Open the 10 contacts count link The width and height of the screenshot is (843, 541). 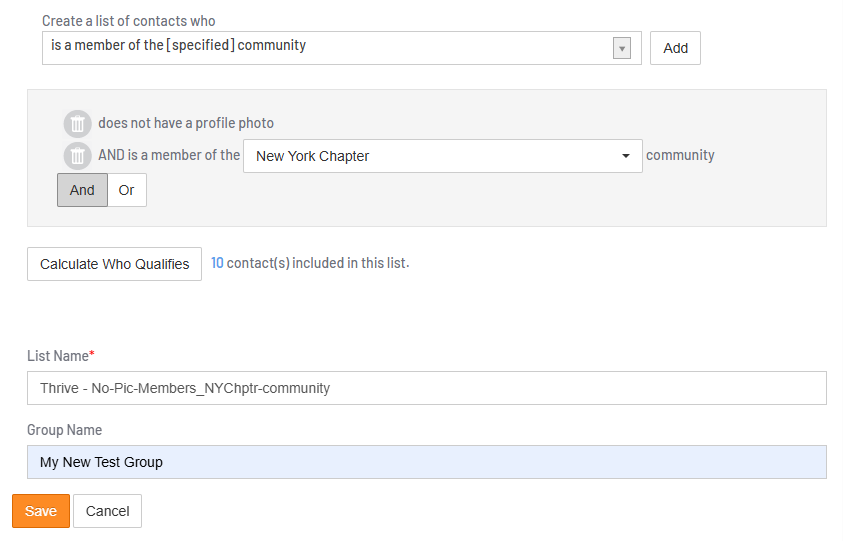click(217, 263)
